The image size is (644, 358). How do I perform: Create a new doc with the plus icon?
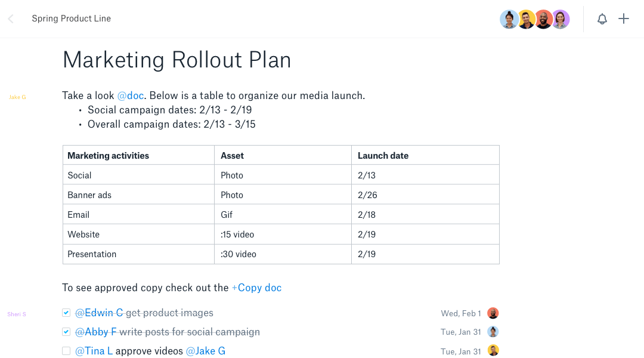[x=624, y=18]
